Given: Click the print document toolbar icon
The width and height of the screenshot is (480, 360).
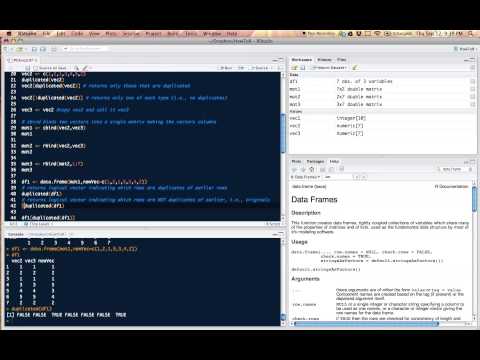Looking at the screenshot, I should click(54, 49).
